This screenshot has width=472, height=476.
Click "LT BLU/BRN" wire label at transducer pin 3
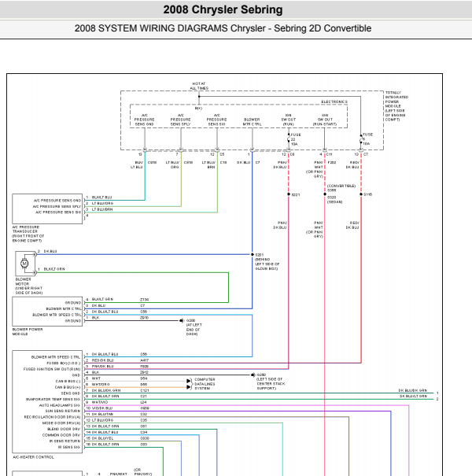point(102,209)
